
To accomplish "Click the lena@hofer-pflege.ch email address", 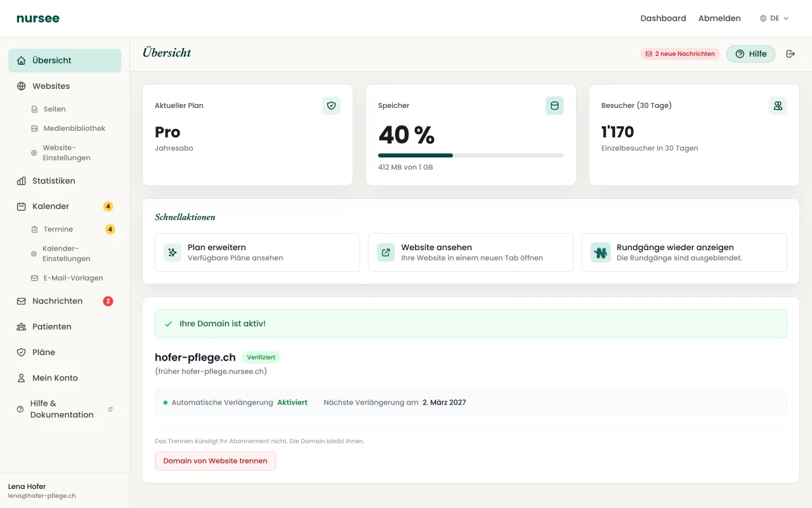I will pyautogui.click(x=42, y=496).
